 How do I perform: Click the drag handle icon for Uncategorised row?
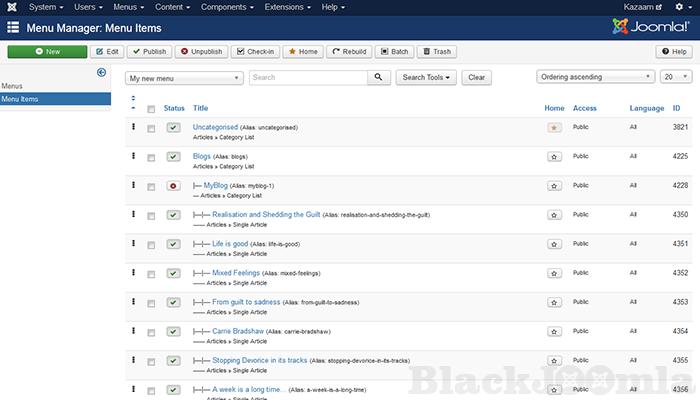tap(133, 127)
